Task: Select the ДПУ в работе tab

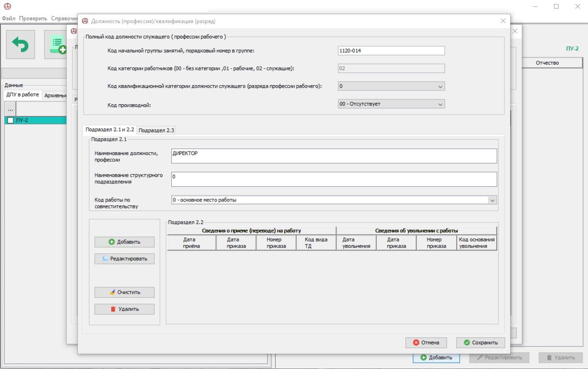Action: (23, 95)
